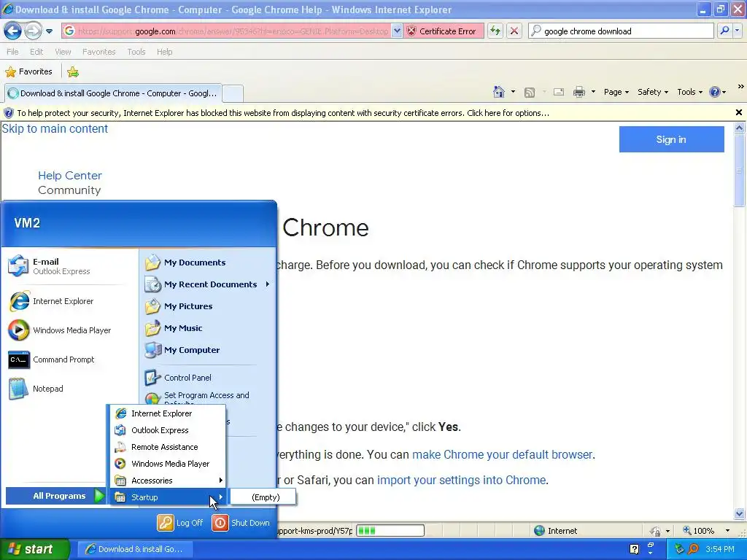The image size is (747, 560).
Task: Click the Print toolbar icon
Action: click(578, 93)
